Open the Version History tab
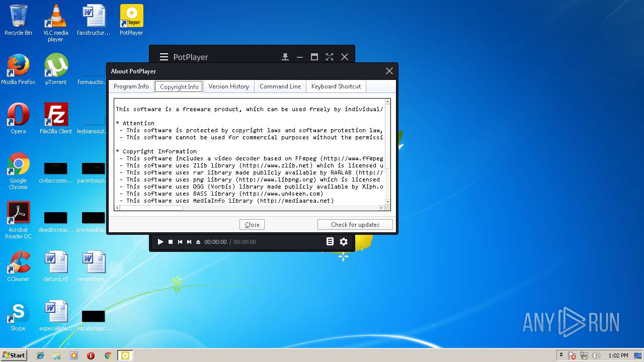Viewport: 644px width, 362px height. (x=229, y=86)
